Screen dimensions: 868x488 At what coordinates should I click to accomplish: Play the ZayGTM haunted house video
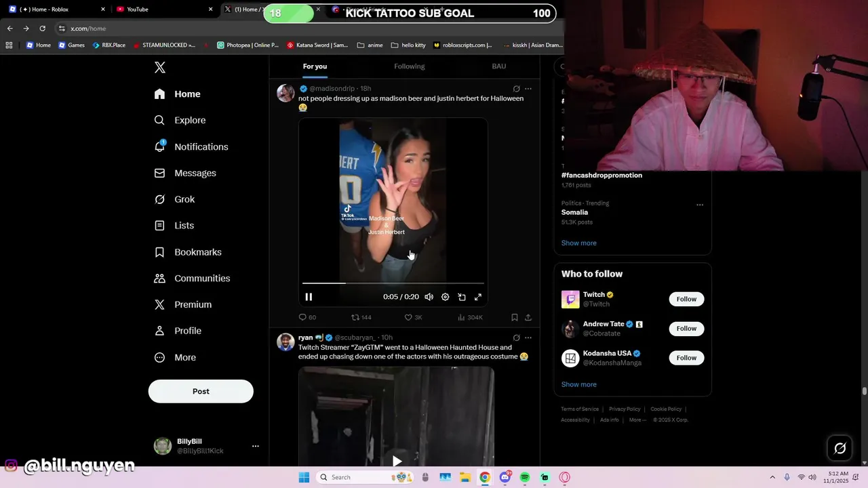click(397, 461)
